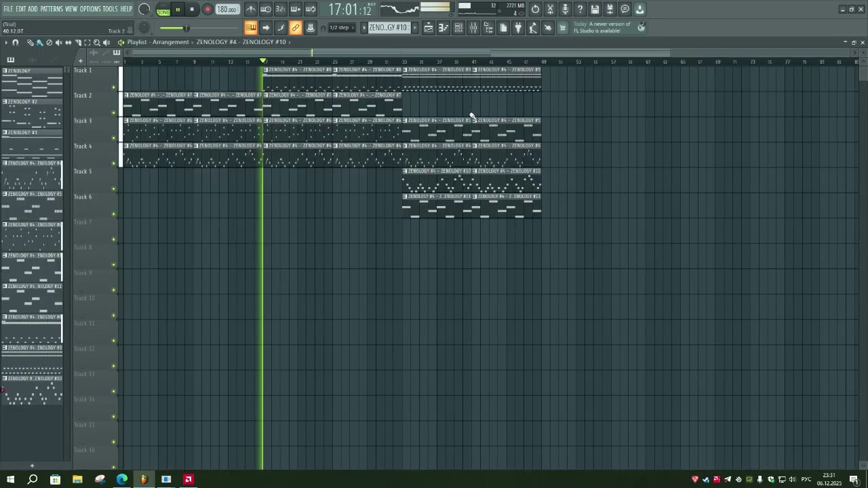
Task: Select the Playback speaker tool
Action: 106,43
